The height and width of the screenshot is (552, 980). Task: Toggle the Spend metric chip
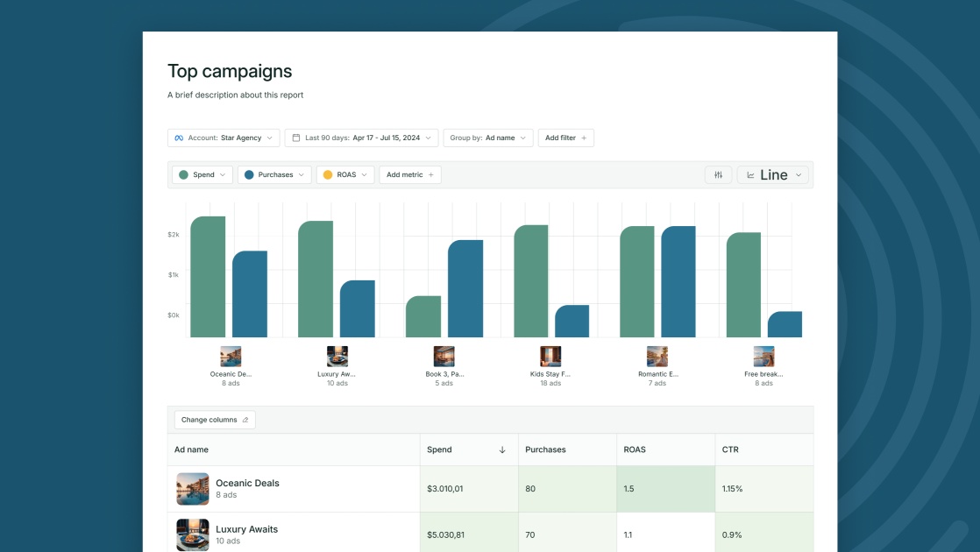pos(202,174)
